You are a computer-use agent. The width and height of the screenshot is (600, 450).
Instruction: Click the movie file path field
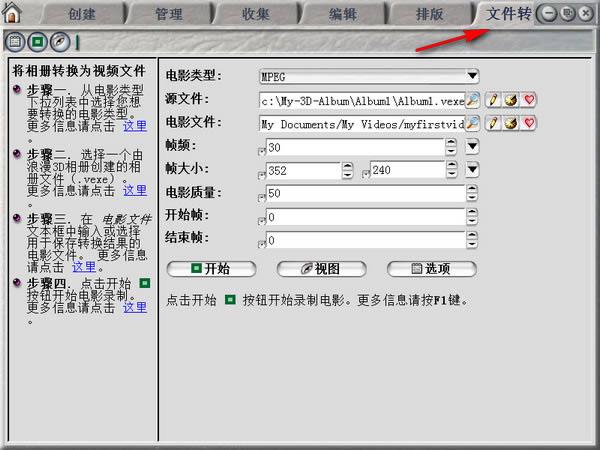point(362,124)
